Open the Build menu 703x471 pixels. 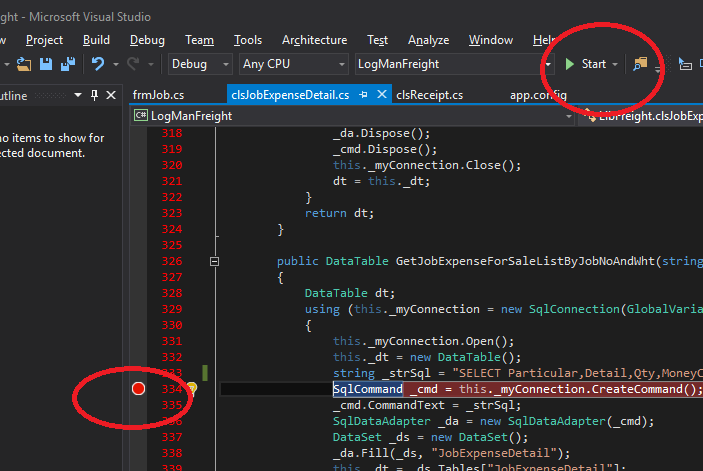(x=96, y=40)
